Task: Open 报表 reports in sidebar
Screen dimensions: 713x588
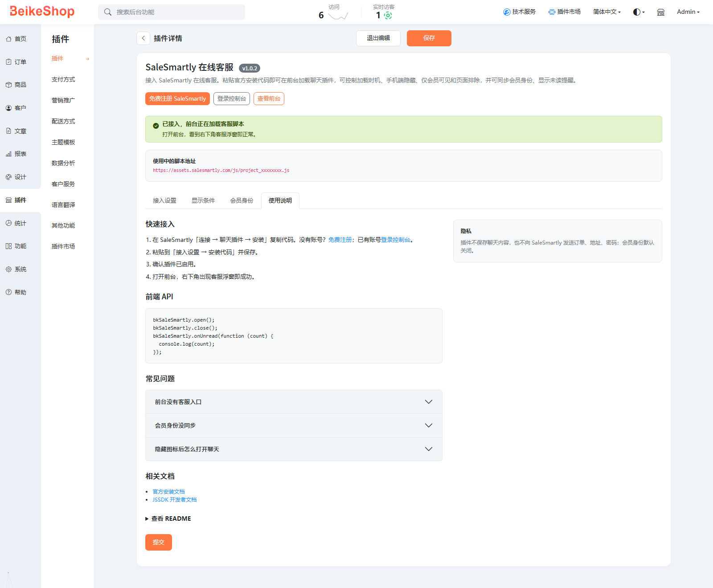Action: [16, 154]
